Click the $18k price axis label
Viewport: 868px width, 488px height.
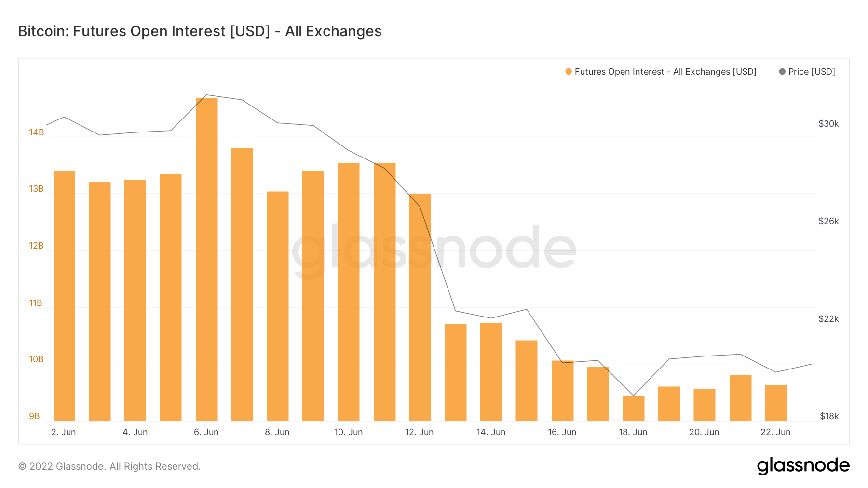(829, 416)
